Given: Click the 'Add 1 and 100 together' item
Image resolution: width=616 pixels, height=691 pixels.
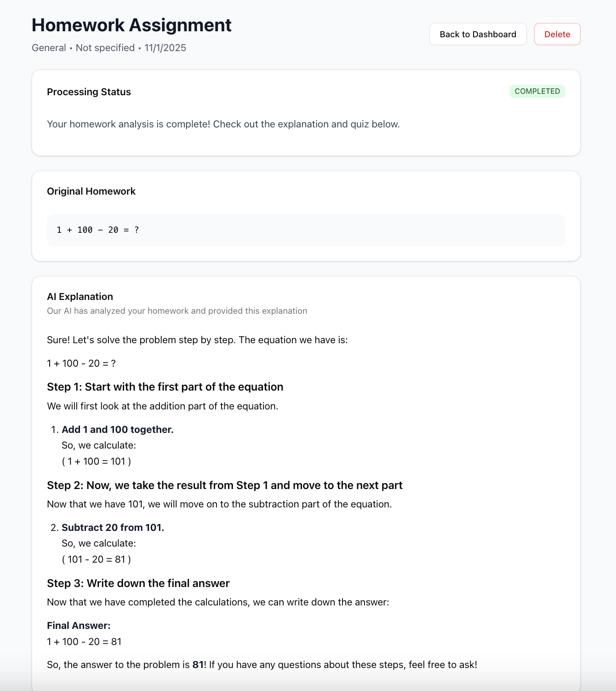Looking at the screenshot, I should tap(118, 430).
